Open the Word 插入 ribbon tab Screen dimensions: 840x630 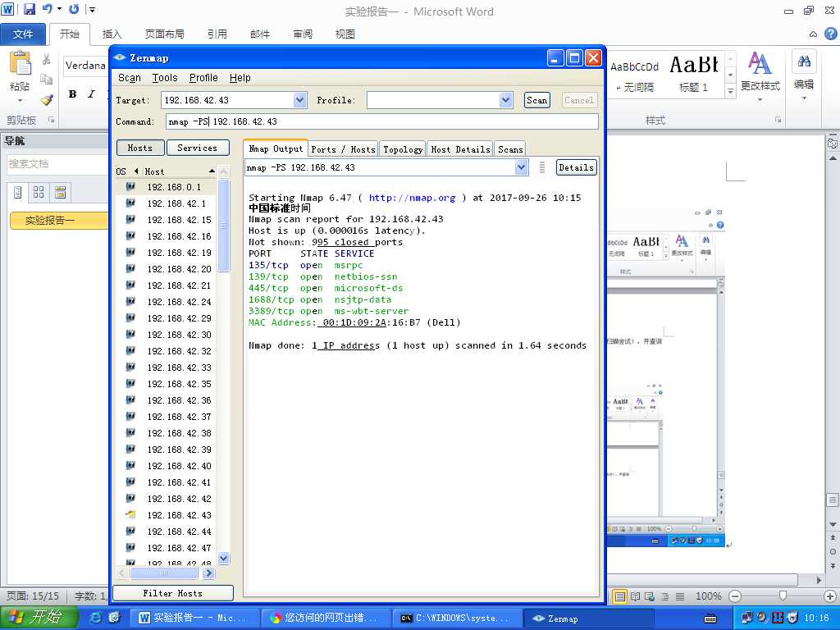[112, 34]
